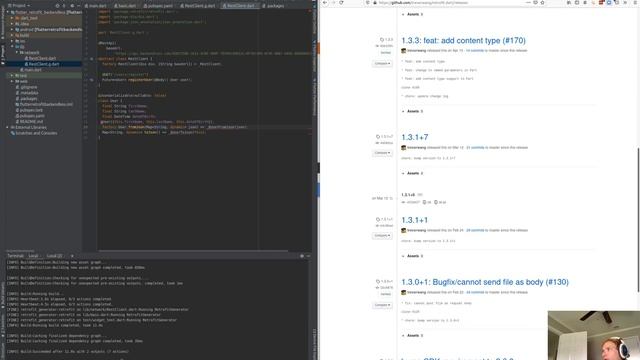This screenshot has width=640, height=360.
Task: Select the Terminal Local tab
Action: pyautogui.click(x=33, y=256)
